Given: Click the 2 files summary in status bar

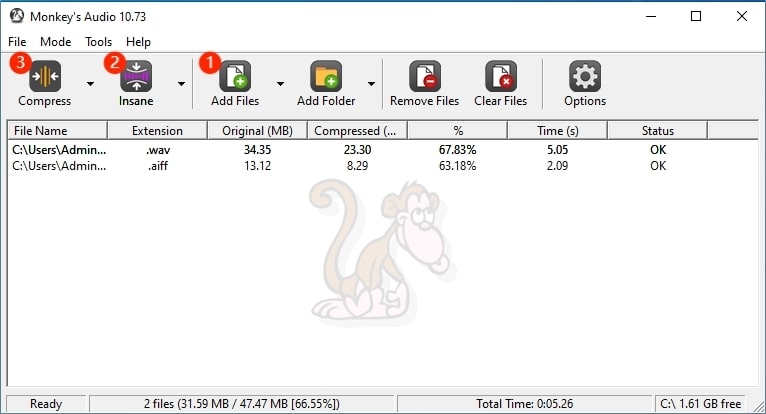Looking at the screenshot, I should (242, 404).
